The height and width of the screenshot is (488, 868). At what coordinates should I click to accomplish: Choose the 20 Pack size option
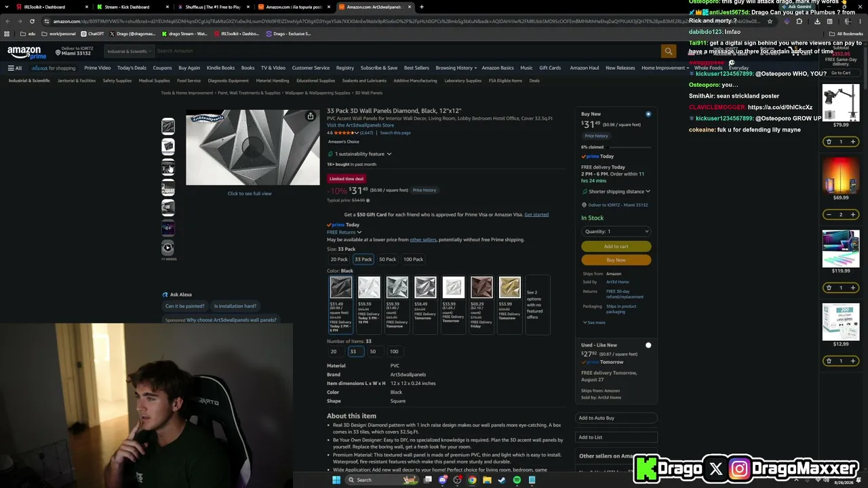(339, 259)
